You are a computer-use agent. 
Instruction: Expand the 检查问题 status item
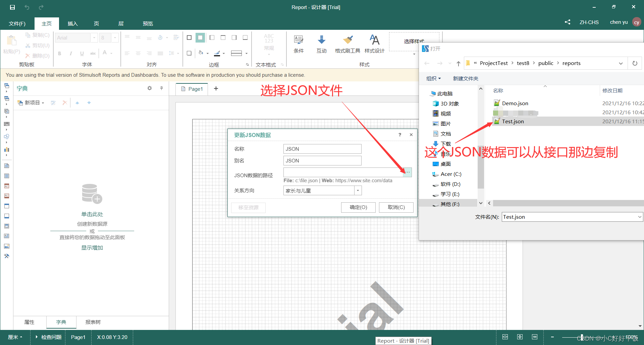tap(49, 337)
